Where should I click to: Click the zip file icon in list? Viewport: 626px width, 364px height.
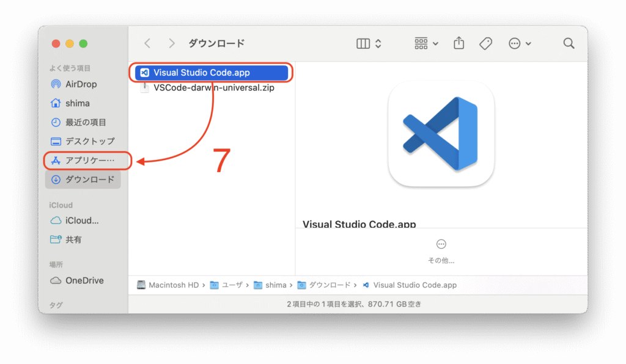(x=144, y=88)
